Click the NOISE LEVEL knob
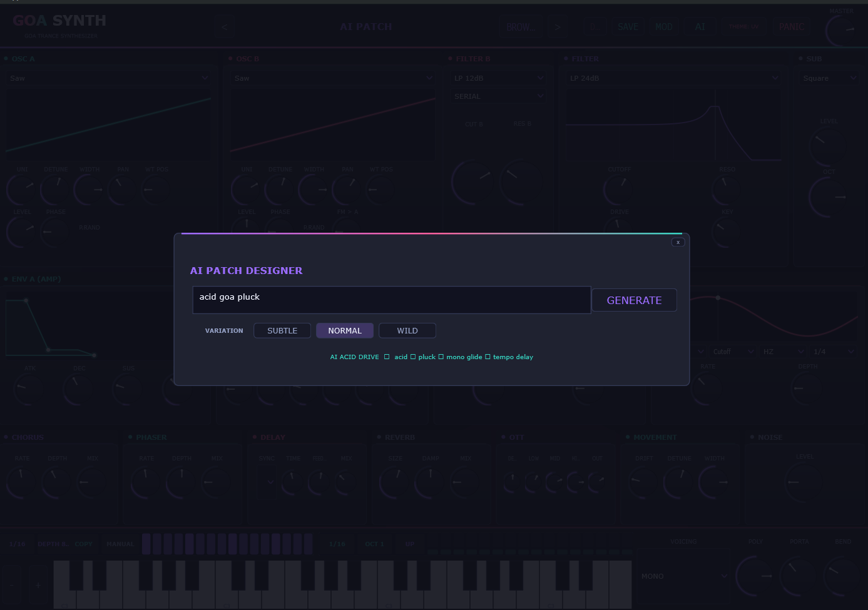The height and width of the screenshot is (610, 868). click(805, 482)
